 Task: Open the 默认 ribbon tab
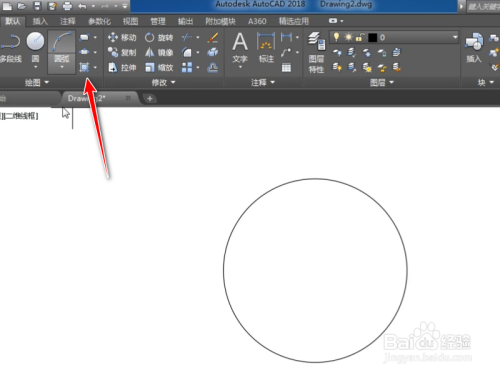(x=13, y=21)
